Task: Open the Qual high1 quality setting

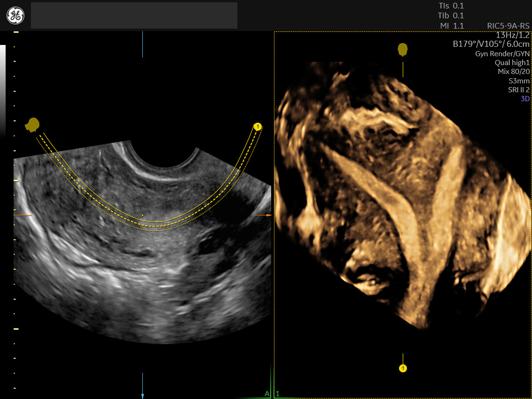Action: click(x=513, y=62)
